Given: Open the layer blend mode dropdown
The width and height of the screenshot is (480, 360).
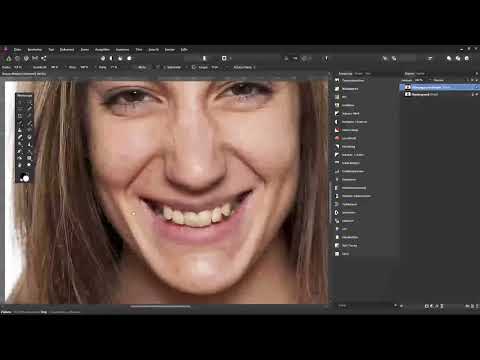Looking at the screenshot, I should (440, 80).
